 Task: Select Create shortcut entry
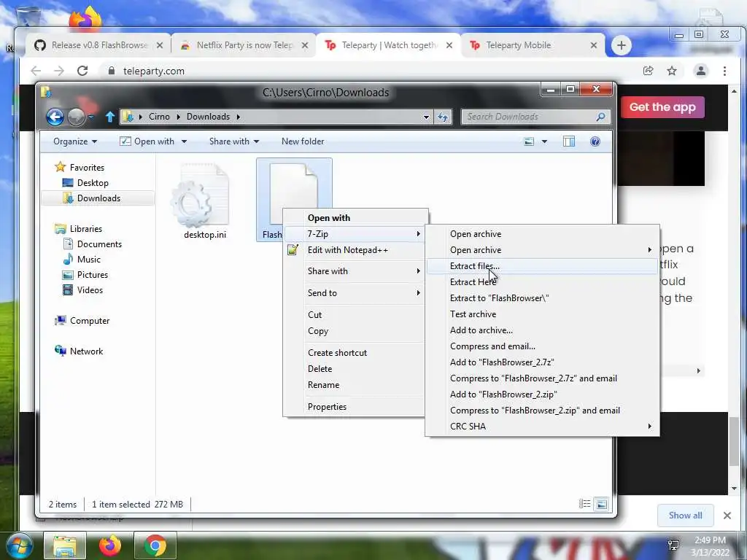point(354,353)
